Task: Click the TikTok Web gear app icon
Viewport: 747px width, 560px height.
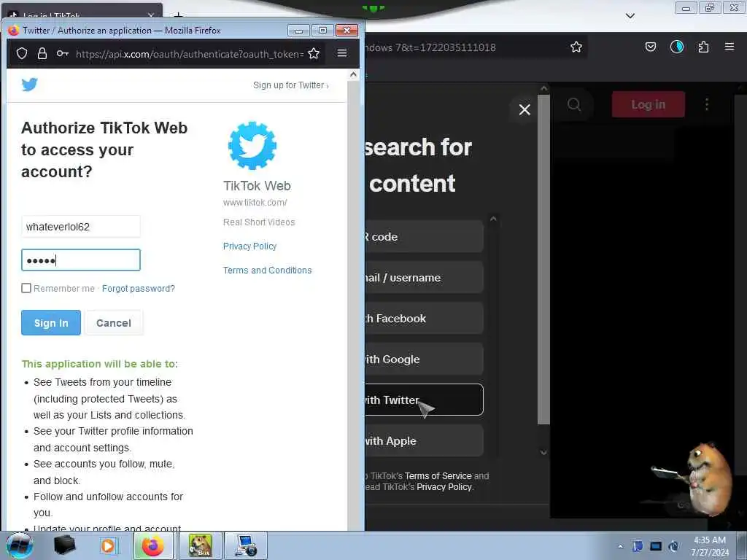Action: [x=252, y=146]
